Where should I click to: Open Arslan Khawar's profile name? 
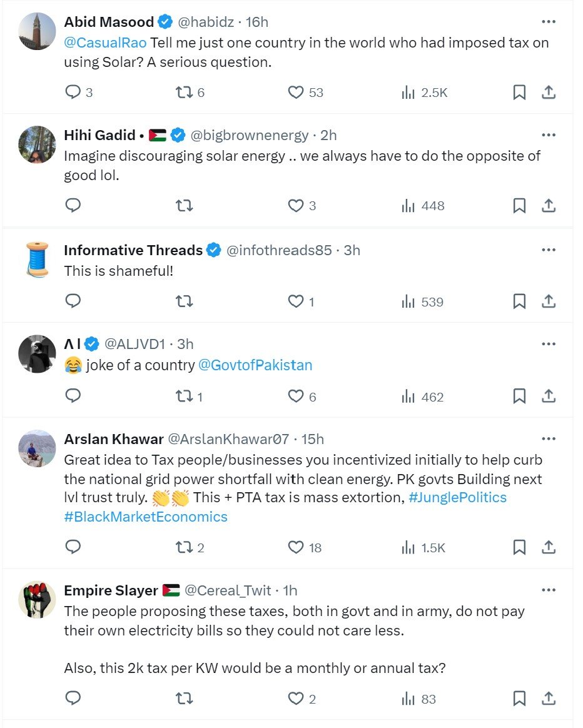point(113,439)
